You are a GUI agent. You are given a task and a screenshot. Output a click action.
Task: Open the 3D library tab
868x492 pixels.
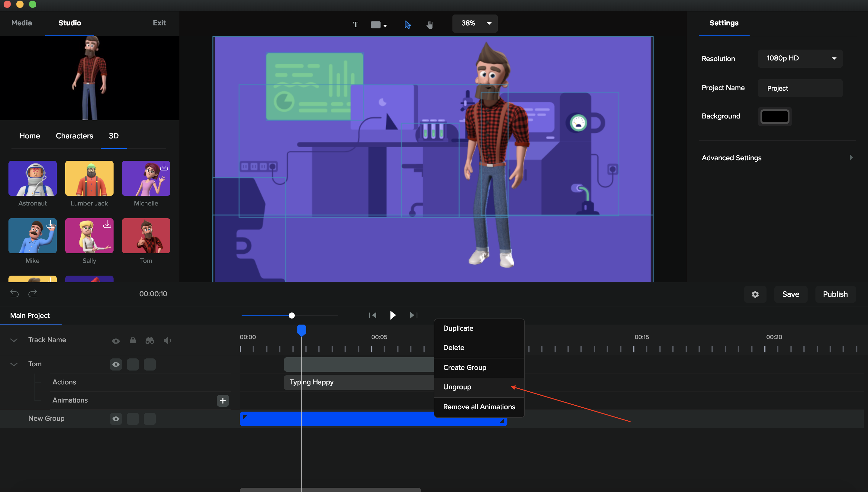point(114,136)
